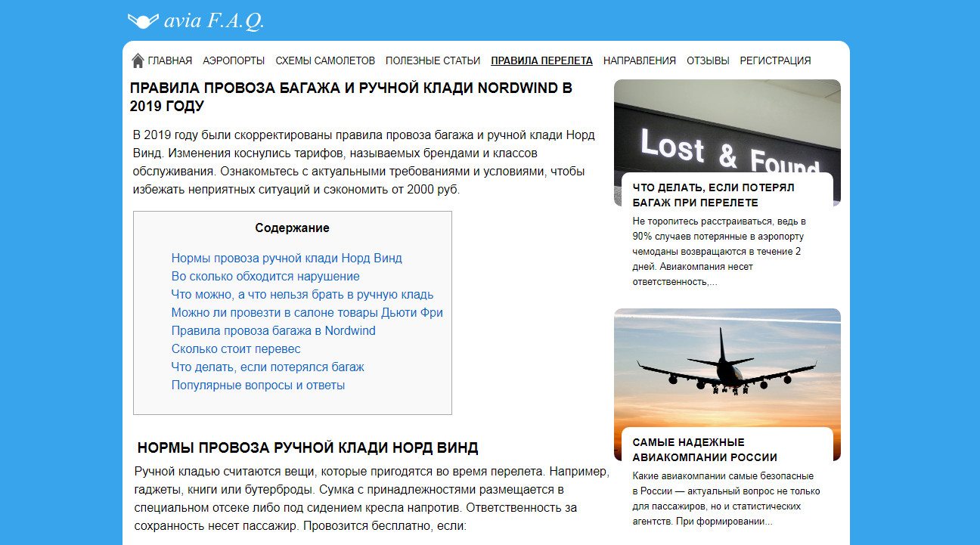Click paragraph starting Ручной кладью считаются вещи
The image size is (980, 545).
[x=371, y=499]
